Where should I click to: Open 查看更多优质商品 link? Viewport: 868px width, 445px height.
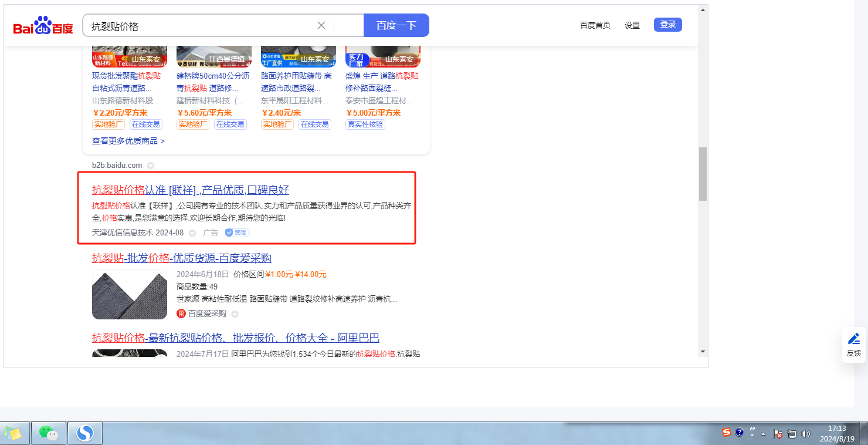tap(128, 141)
